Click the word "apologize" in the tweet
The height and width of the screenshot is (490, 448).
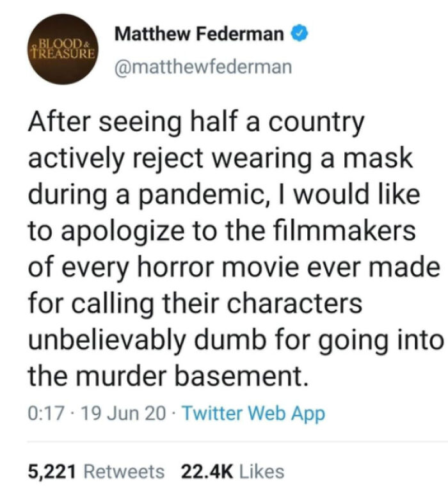pyautogui.click(x=122, y=232)
